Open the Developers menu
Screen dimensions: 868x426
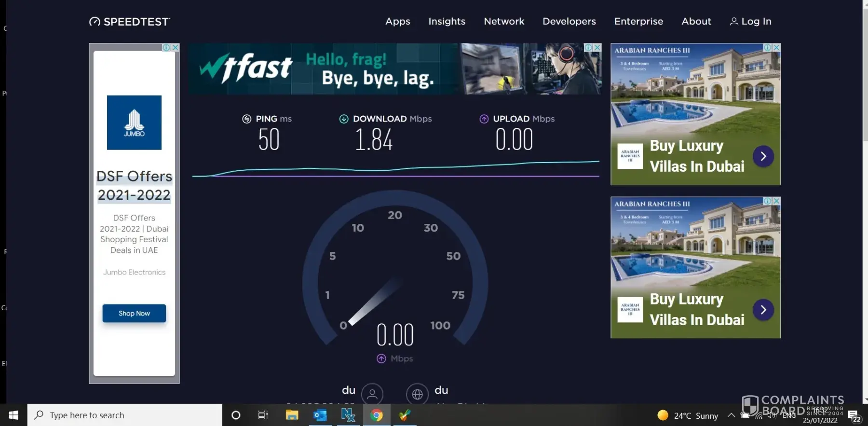pyautogui.click(x=569, y=21)
